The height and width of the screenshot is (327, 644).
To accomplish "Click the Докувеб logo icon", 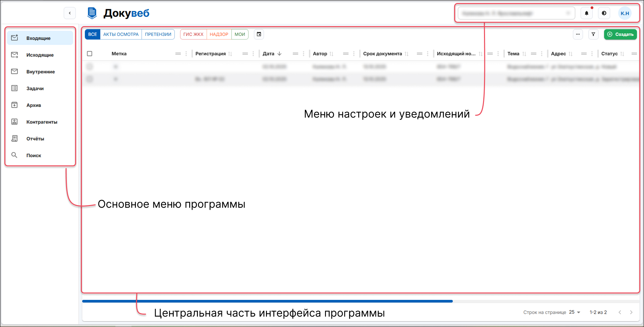I will [x=92, y=13].
